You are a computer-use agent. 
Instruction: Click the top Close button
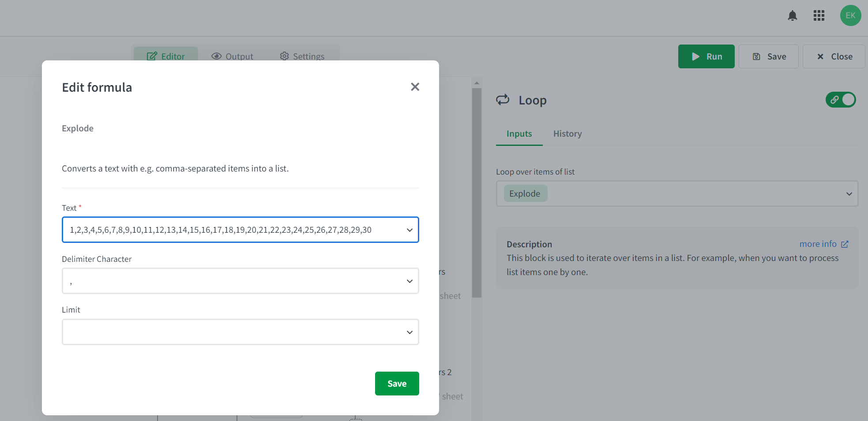tap(834, 56)
